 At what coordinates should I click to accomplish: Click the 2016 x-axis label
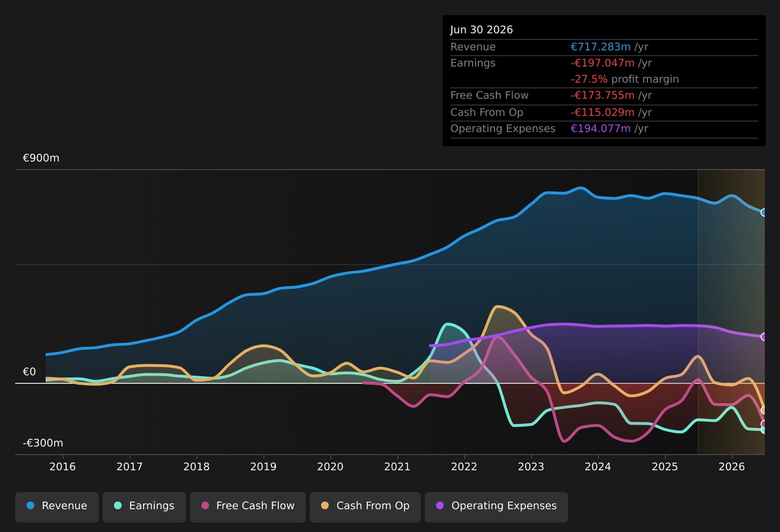click(63, 467)
